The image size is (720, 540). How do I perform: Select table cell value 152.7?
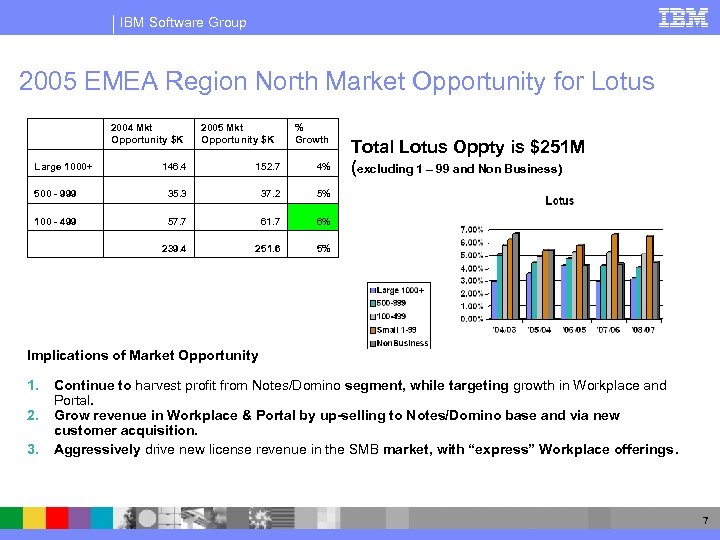click(x=268, y=167)
